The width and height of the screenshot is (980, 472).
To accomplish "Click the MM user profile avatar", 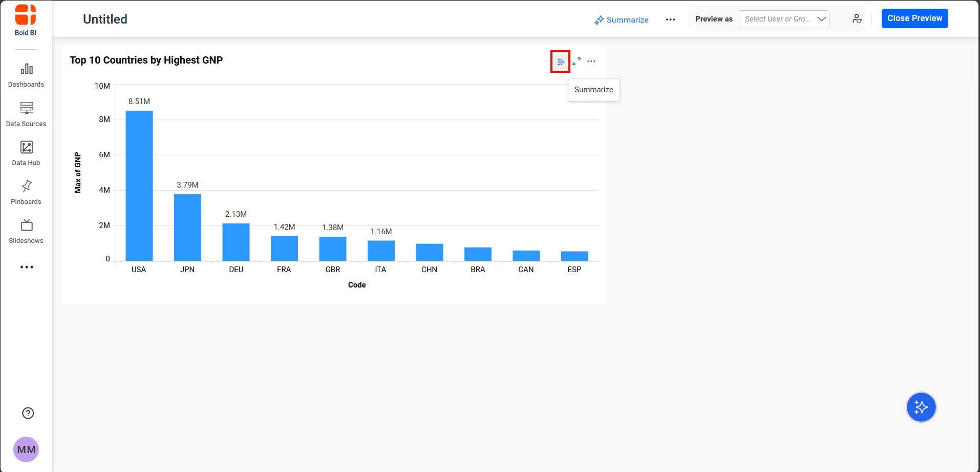I will coord(26,449).
